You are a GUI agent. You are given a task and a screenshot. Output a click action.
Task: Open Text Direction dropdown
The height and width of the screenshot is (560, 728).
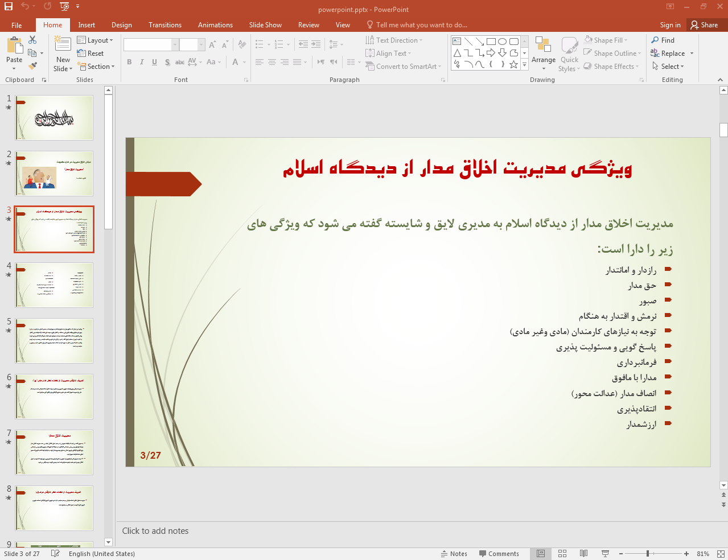394,40
